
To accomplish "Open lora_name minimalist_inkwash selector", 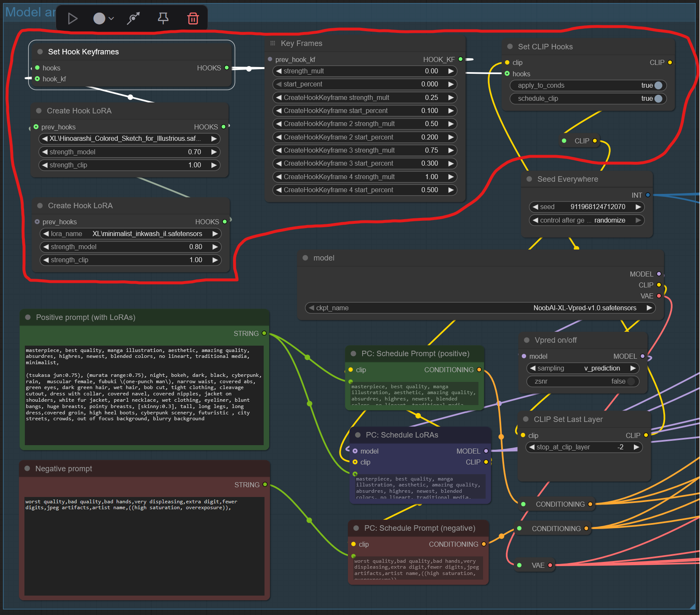I will pyautogui.click(x=131, y=234).
